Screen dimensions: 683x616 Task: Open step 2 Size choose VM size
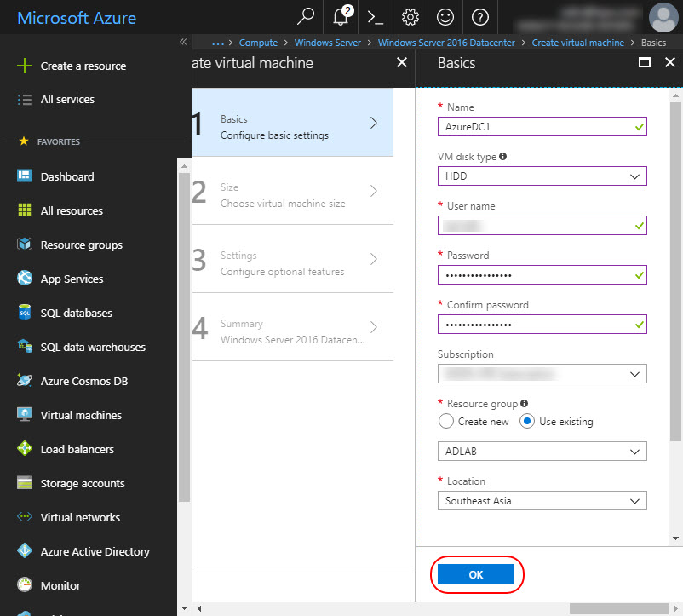coord(293,191)
